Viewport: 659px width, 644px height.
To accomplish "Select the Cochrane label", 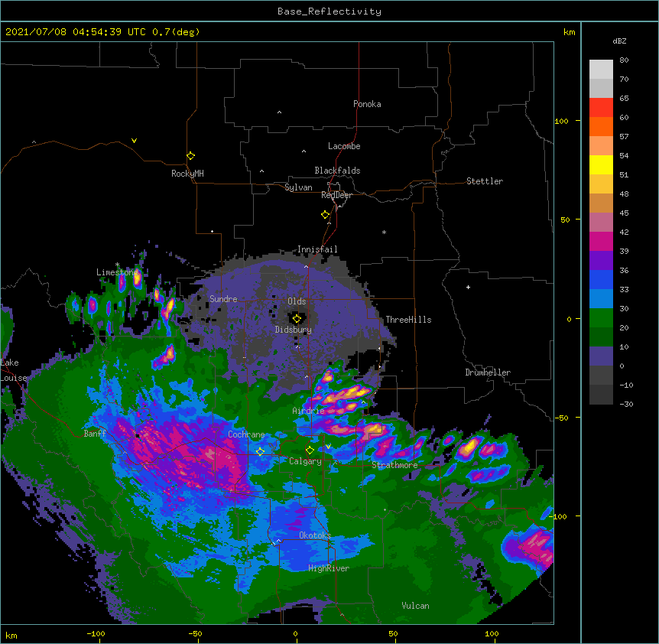I will coord(246,434).
